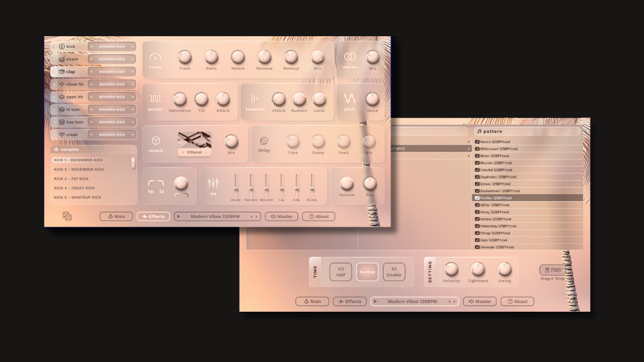Click the stereo overlapping circles icon
This screenshot has width=644, height=362.
pos(350,57)
